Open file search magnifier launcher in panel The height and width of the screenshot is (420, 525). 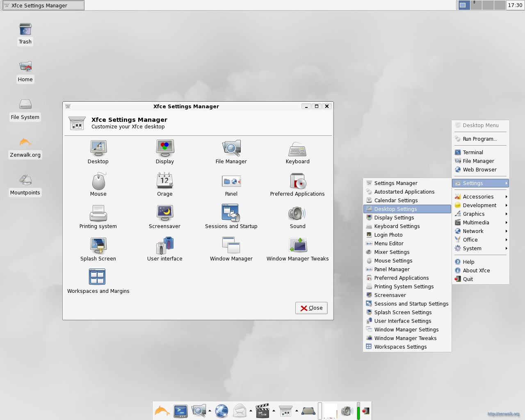click(199, 411)
